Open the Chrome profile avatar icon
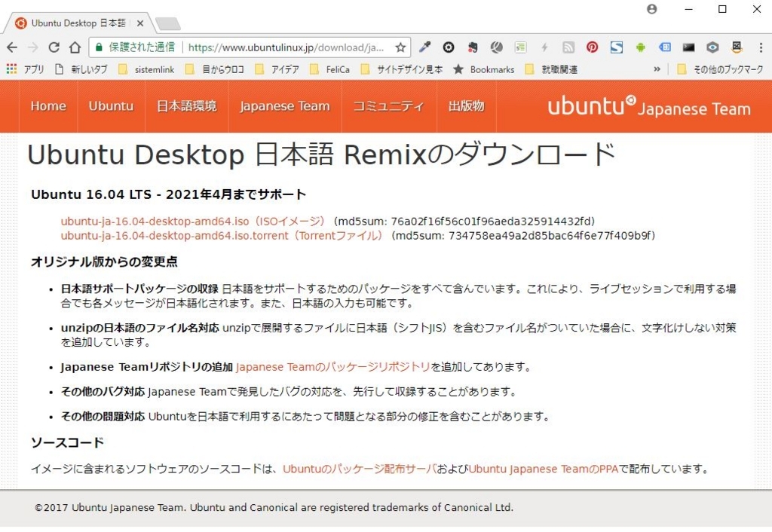 point(652,9)
